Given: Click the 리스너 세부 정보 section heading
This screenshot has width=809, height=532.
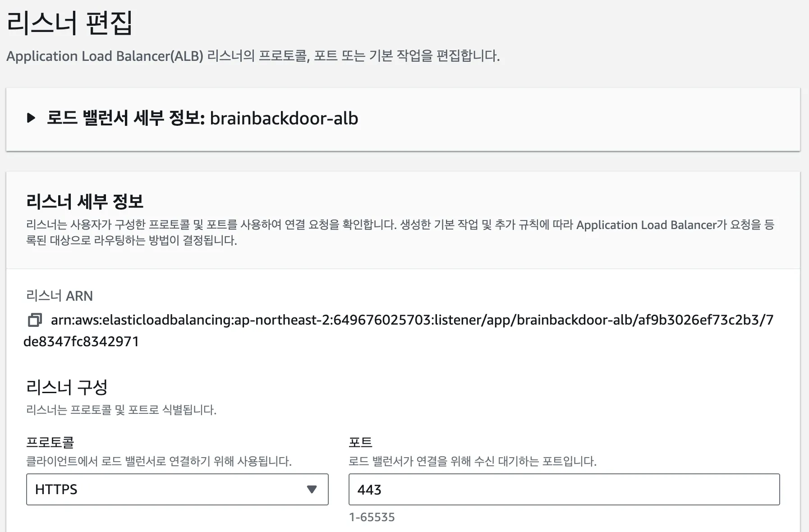Looking at the screenshot, I should click(x=85, y=201).
